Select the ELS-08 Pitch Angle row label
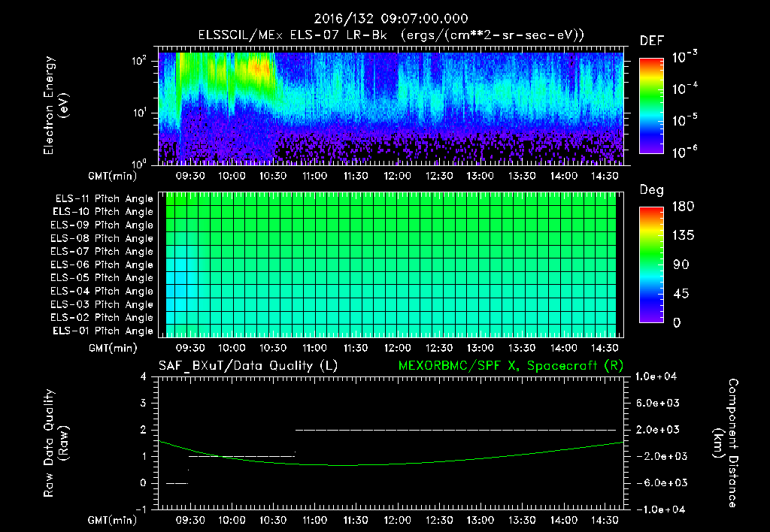The height and width of the screenshot is (532, 770). pyautogui.click(x=102, y=238)
